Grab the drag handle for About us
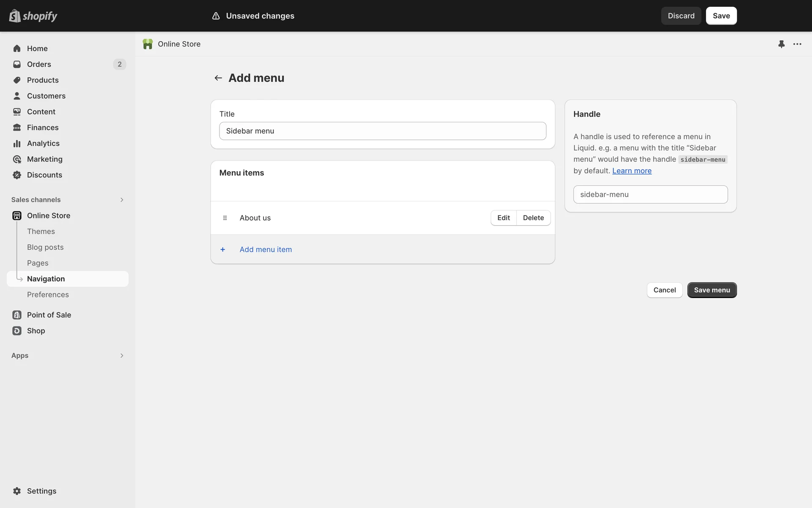The height and width of the screenshot is (508, 812). (225, 218)
